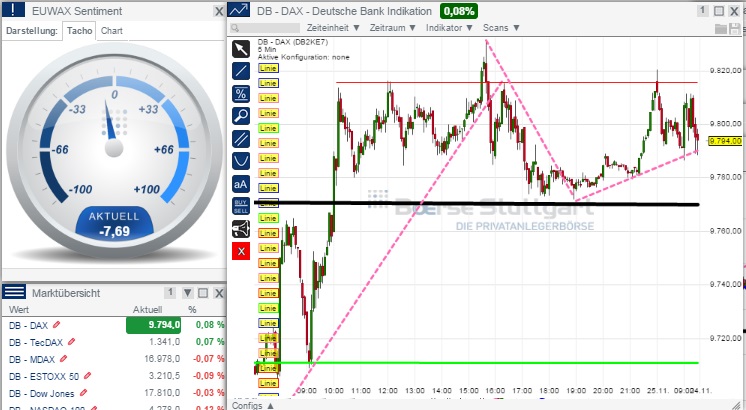Click the Aktuell column header
The width and height of the screenshot is (746, 410).
pos(147,310)
